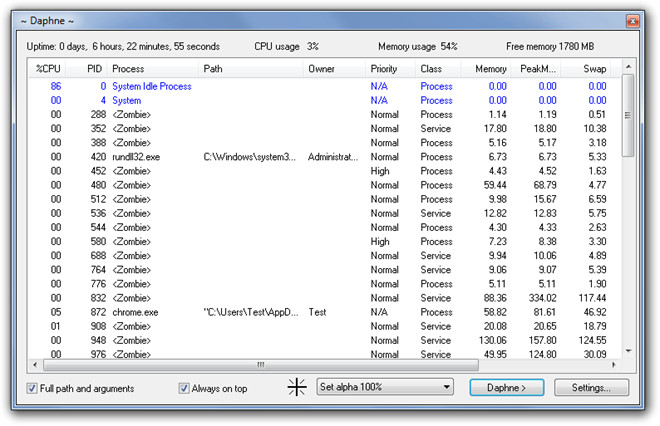Click the 334.02 peak memory value

coord(543,298)
